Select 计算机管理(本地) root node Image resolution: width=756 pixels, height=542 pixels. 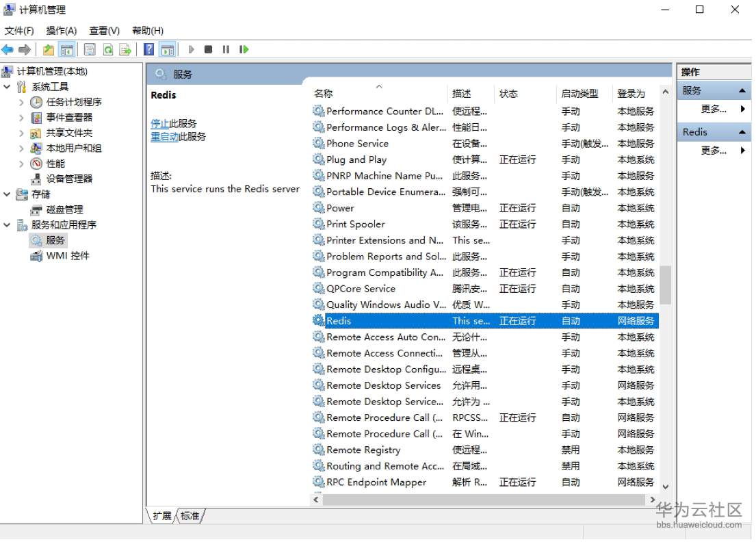(52, 71)
